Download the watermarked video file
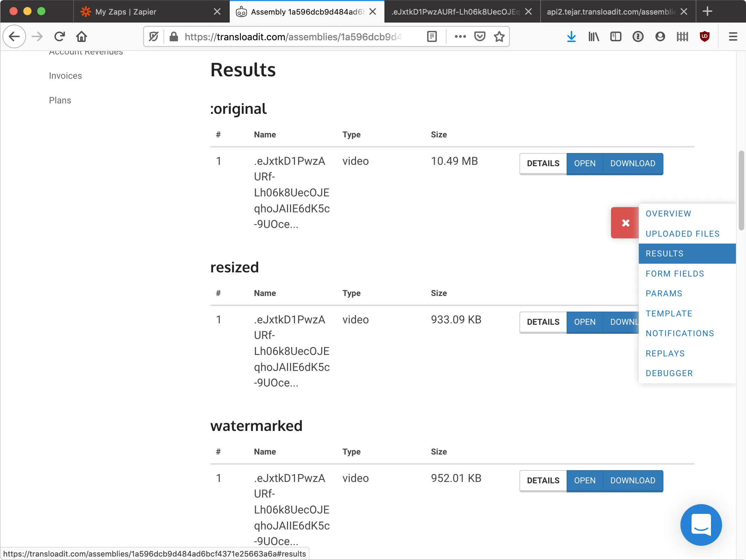Image resolution: width=746 pixels, height=560 pixels. click(632, 481)
